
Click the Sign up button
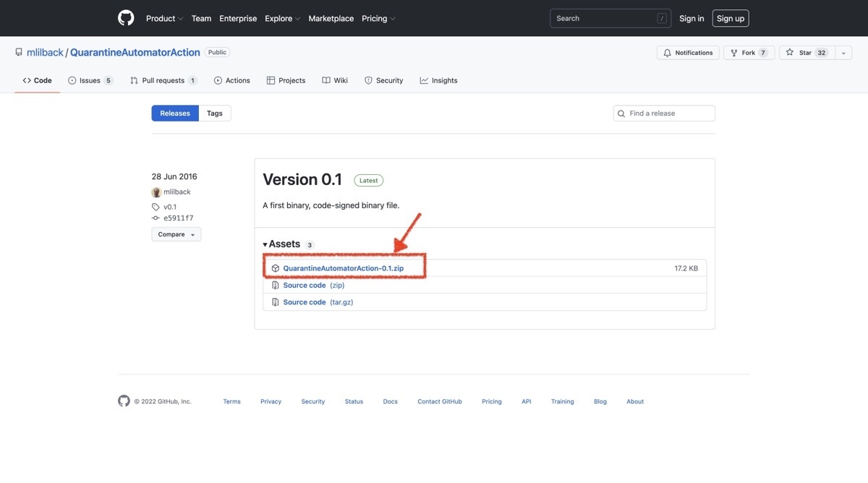click(731, 19)
